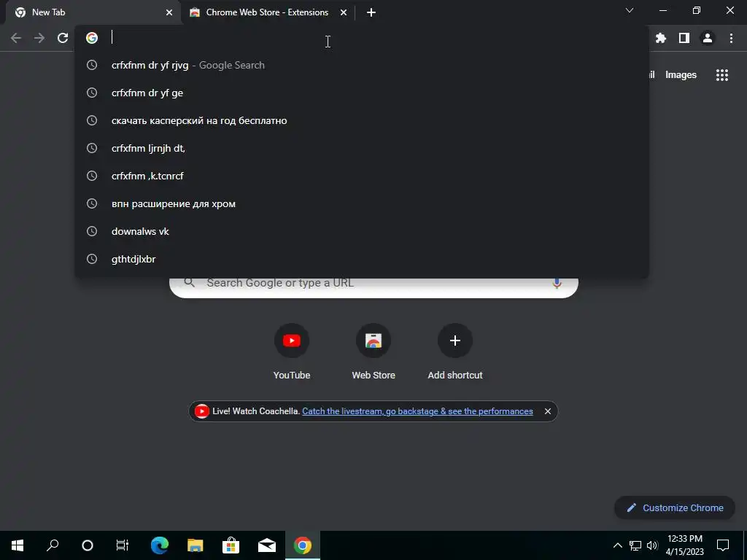Screen dimensions: 747x560
Task: Go back using the back arrow
Action: (x=16, y=38)
